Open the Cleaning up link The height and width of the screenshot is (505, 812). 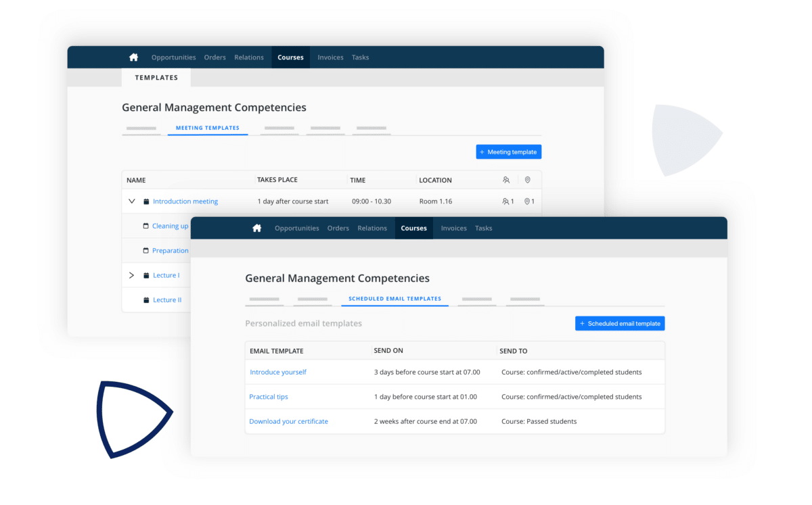point(171,226)
